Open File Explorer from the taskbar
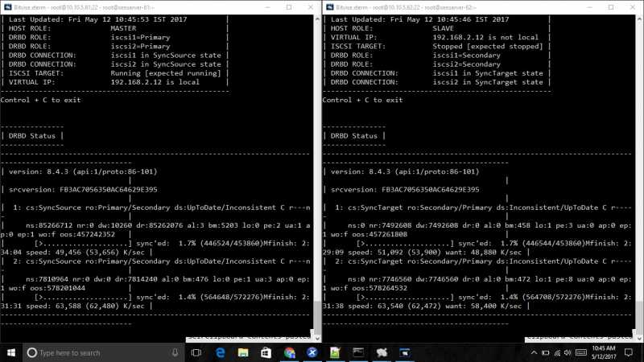This screenshot has width=644, height=362. pyautogui.click(x=245, y=352)
